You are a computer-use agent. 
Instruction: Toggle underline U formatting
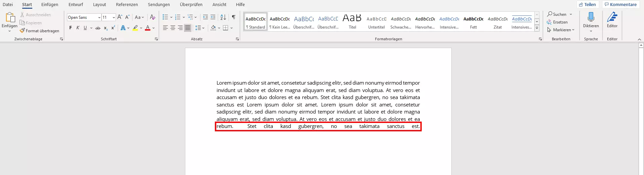(x=85, y=28)
